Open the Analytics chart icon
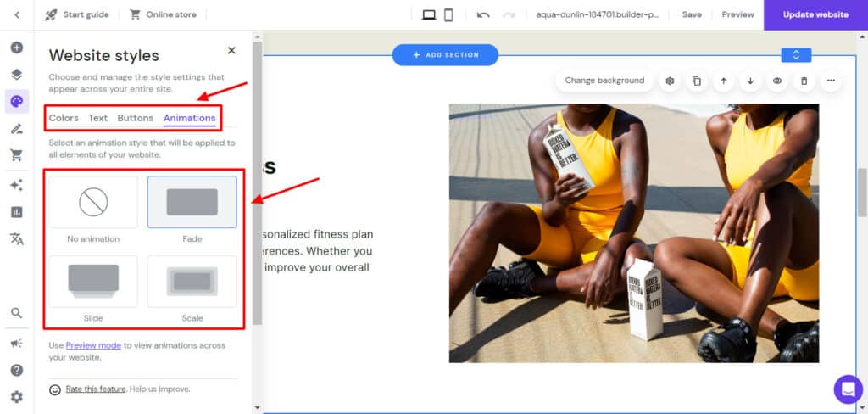This screenshot has height=414, width=868. [16, 212]
